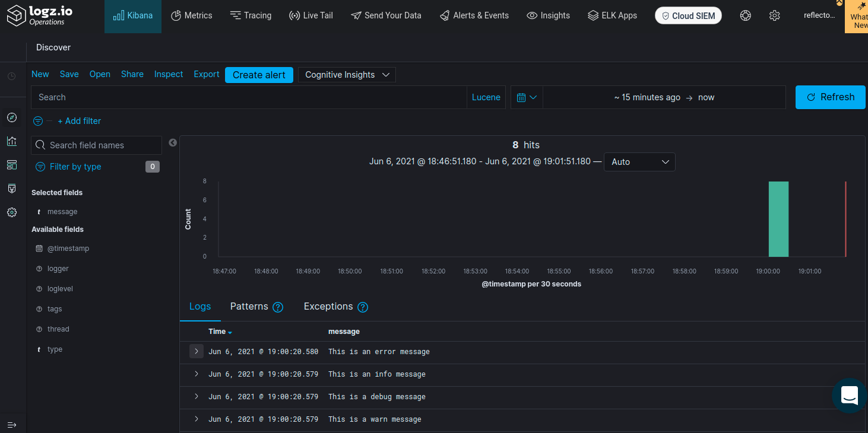Screen dimensions: 868x433
Task: Expand the error message log row
Action: pos(197,351)
